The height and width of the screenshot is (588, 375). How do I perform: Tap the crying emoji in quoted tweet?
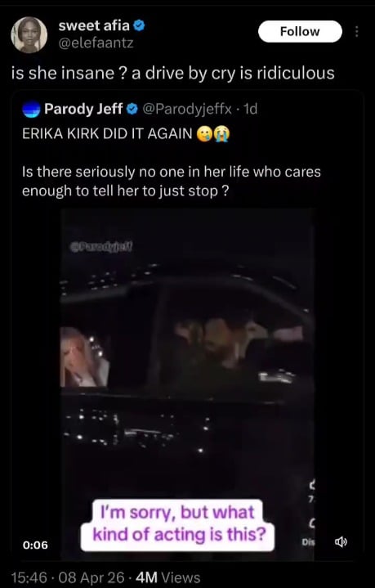pos(221,134)
